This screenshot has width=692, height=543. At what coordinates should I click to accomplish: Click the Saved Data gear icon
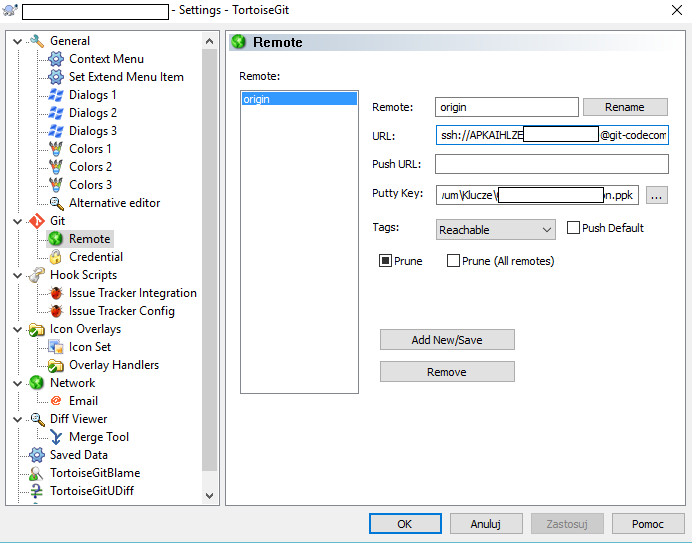(x=37, y=455)
